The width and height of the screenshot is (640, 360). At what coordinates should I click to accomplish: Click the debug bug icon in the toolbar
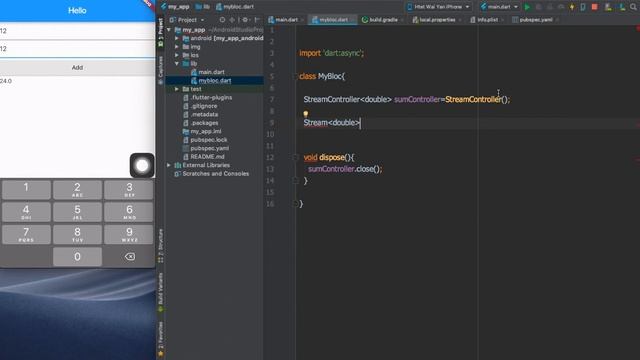(x=538, y=7)
